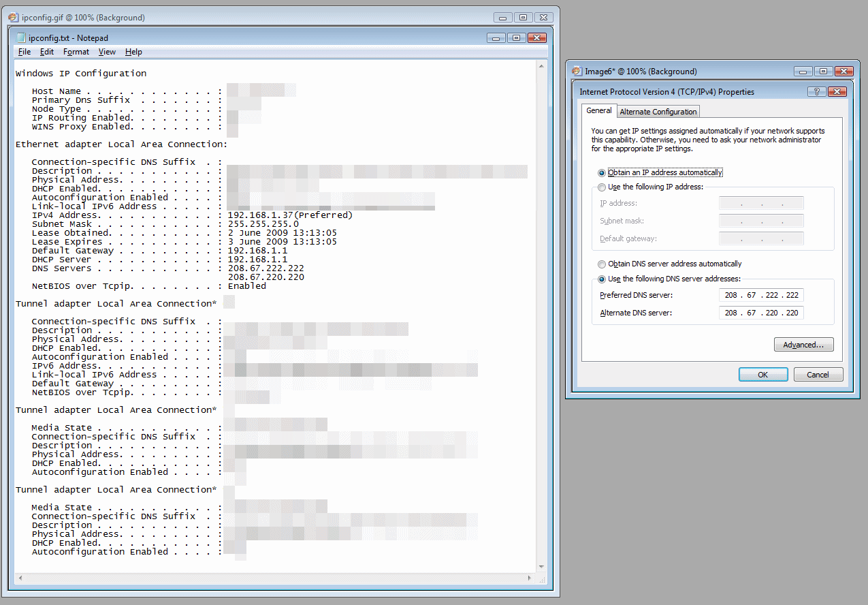
Task: Select the General tab
Action: (x=599, y=110)
